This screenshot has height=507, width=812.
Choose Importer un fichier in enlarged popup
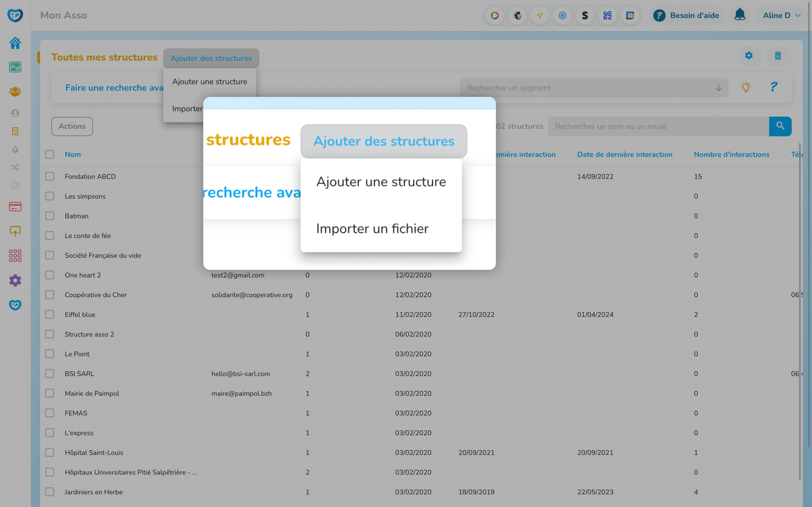pyautogui.click(x=372, y=229)
